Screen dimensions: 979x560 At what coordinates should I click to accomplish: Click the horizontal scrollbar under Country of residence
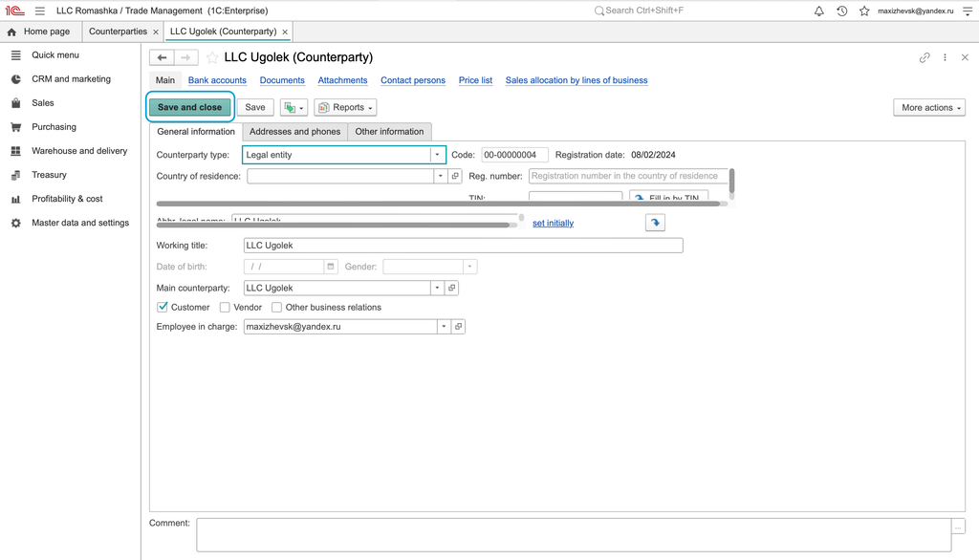[x=442, y=204]
